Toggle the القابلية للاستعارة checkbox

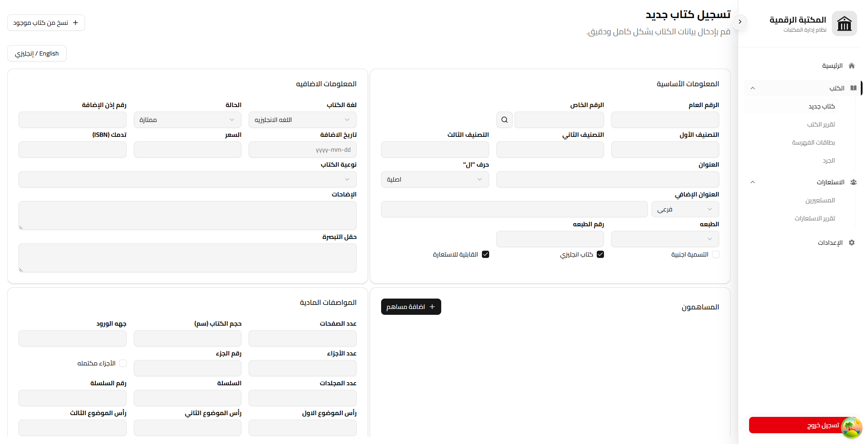486,254
